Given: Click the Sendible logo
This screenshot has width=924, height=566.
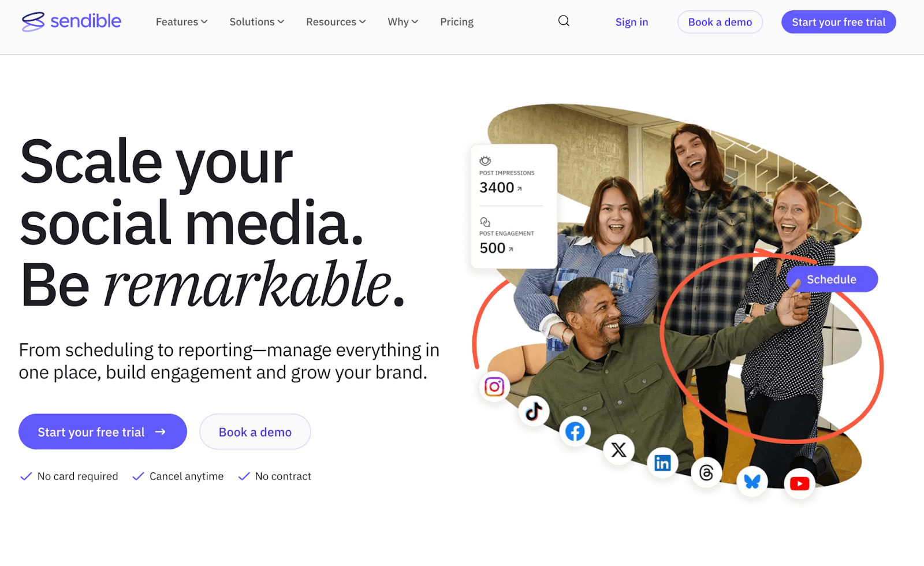Looking at the screenshot, I should pos(71,21).
